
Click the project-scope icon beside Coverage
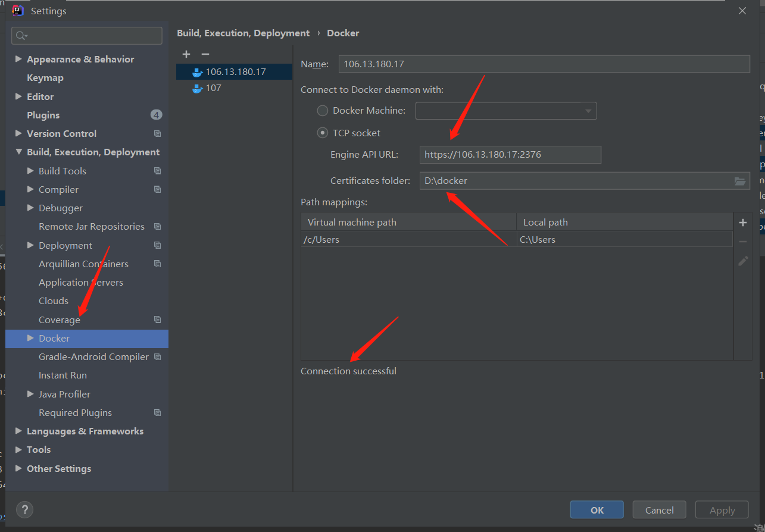pyautogui.click(x=157, y=320)
